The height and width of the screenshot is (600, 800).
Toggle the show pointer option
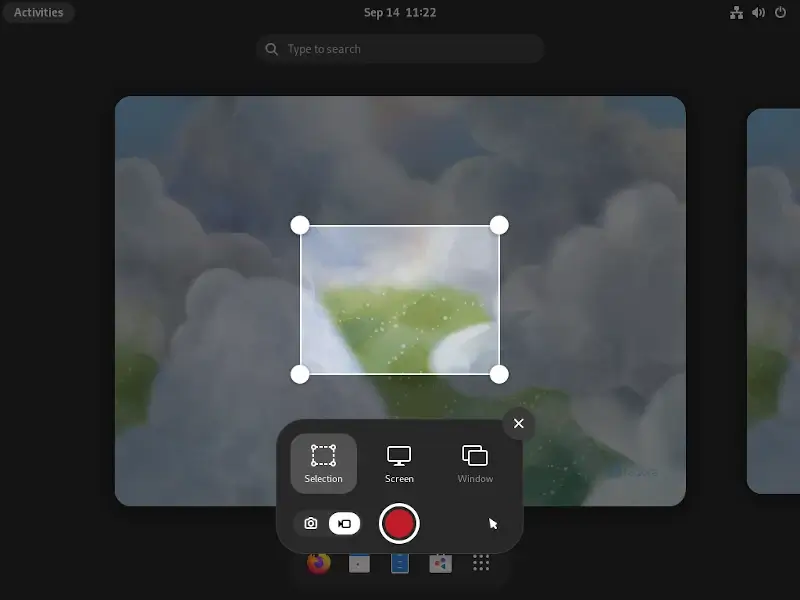click(x=492, y=523)
